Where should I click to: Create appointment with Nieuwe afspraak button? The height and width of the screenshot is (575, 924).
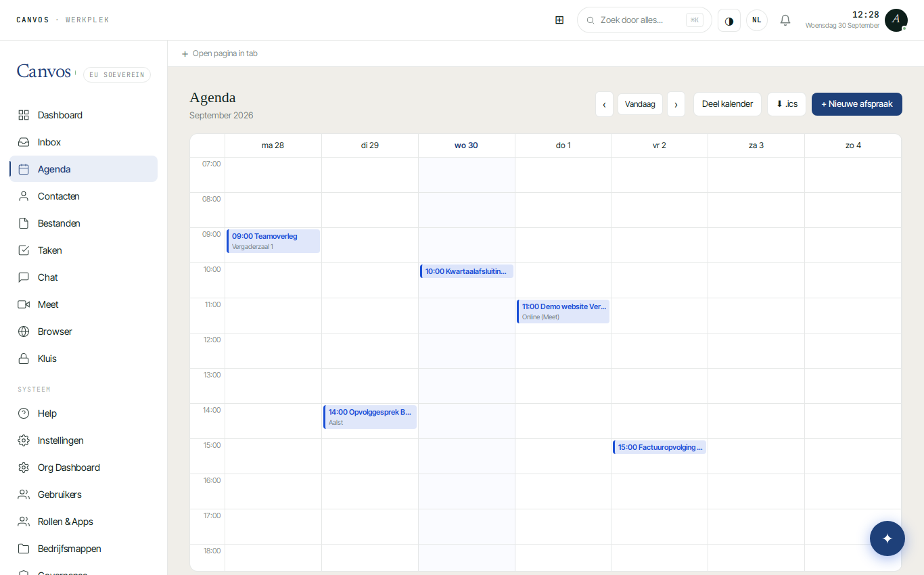[x=857, y=104]
